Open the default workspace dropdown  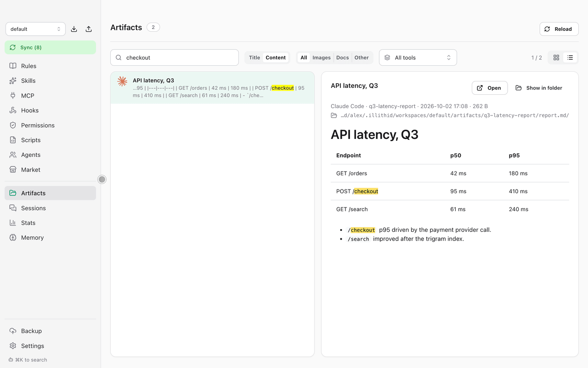point(35,29)
